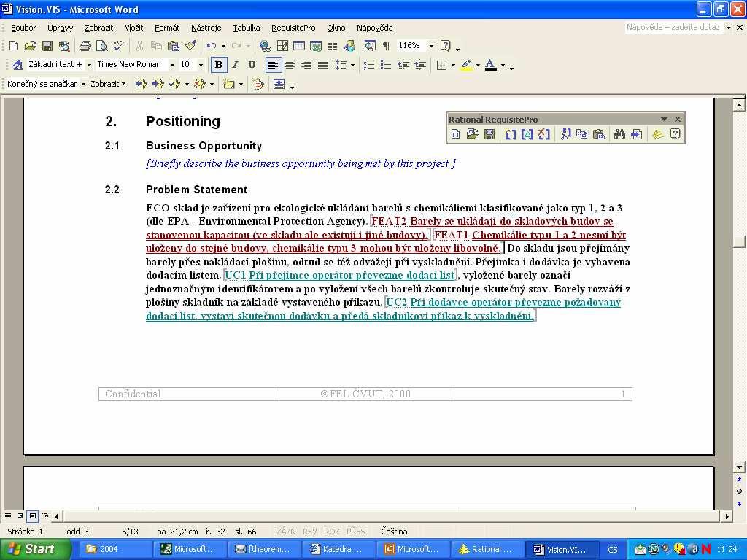This screenshot has height=560, width=747.
Task: Open the Tables and Borders tool
Action: click(x=282, y=46)
